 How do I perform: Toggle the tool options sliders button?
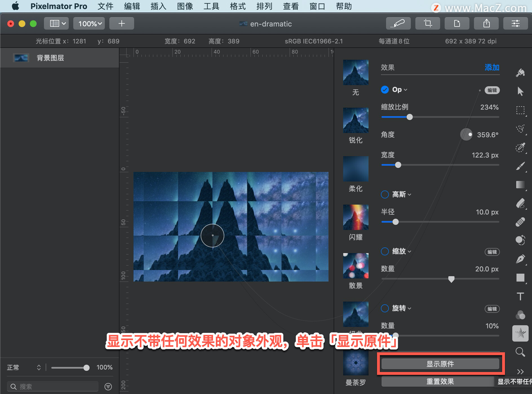pos(516,23)
